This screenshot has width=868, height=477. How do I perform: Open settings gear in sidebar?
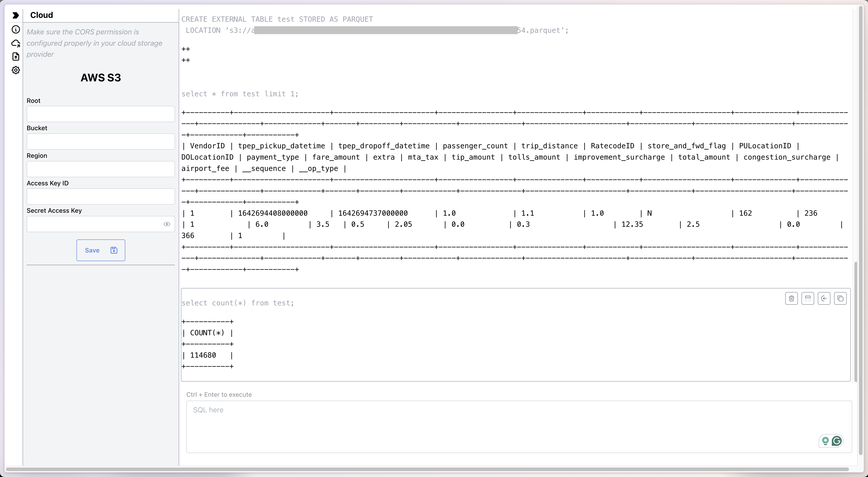(16, 70)
